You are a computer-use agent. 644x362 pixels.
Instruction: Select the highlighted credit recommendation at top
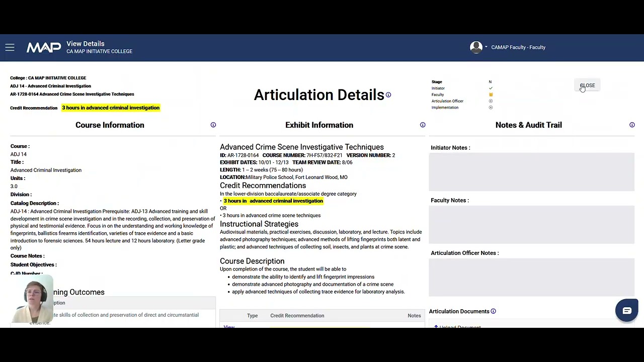click(111, 108)
